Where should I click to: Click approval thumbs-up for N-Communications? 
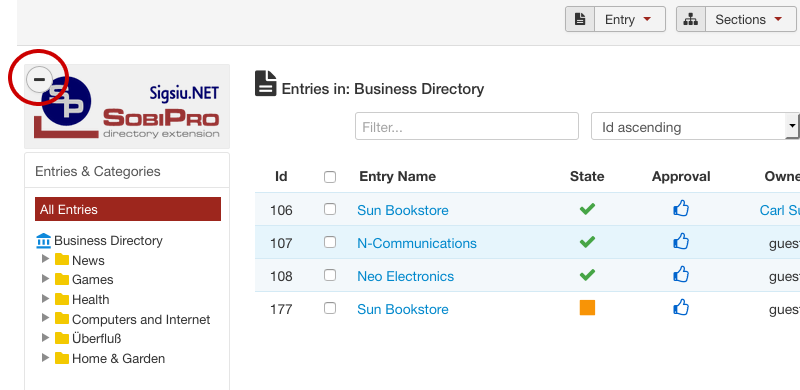pos(681,241)
